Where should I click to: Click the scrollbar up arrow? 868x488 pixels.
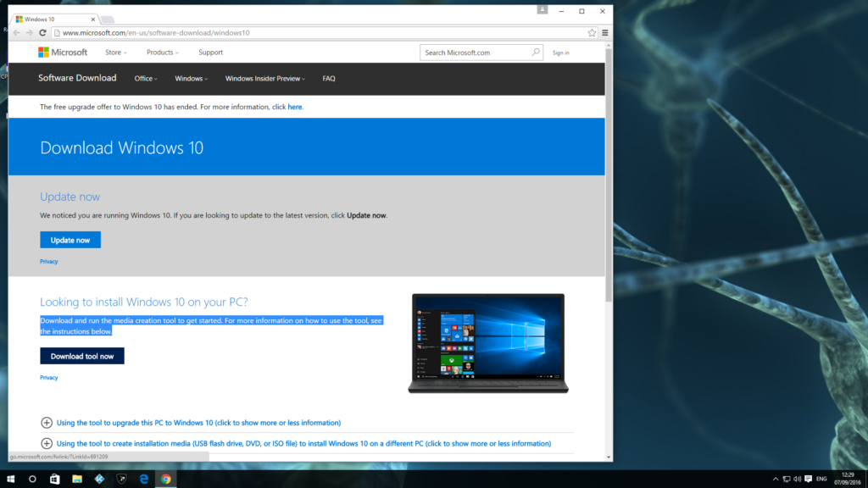point(609,46)
